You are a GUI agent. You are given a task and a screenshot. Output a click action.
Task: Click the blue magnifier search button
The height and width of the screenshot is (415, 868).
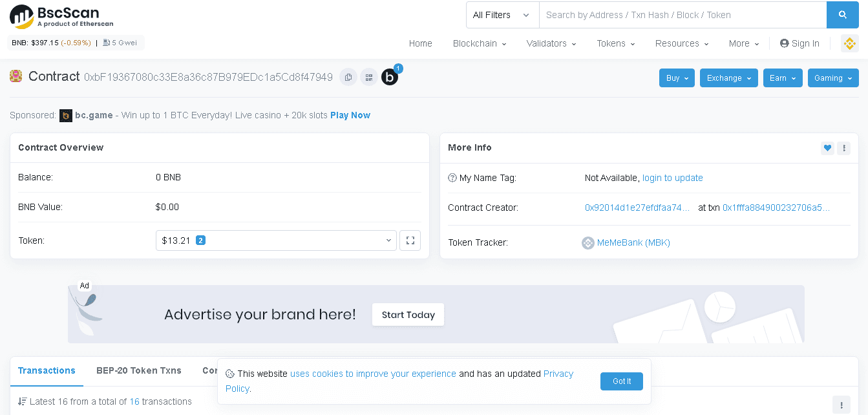click(x=842, y=15)
